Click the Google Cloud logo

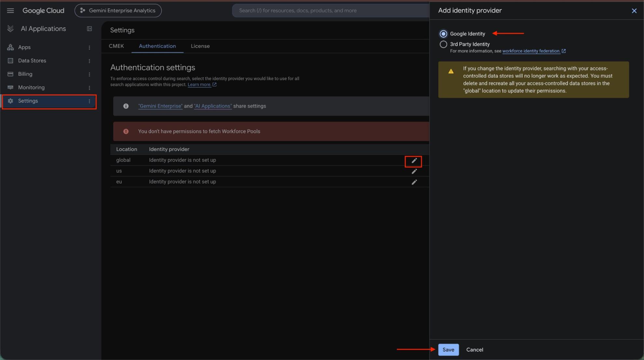[x=43, y=11]
